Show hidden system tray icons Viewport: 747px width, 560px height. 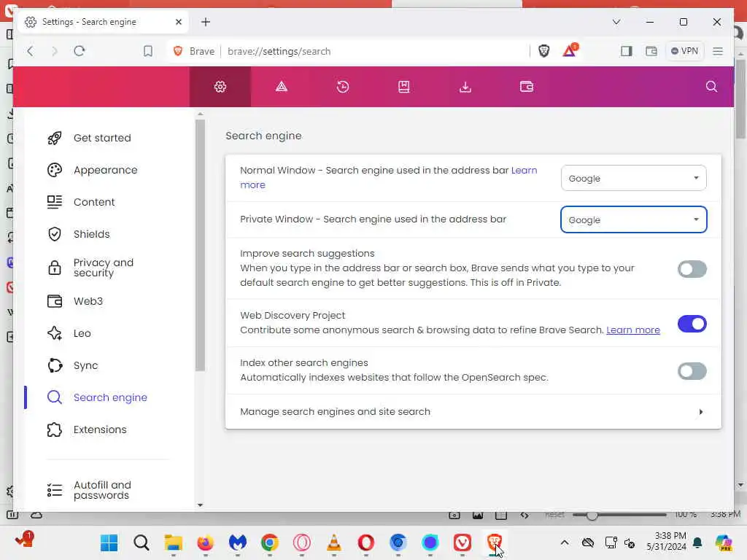point(565,542)
